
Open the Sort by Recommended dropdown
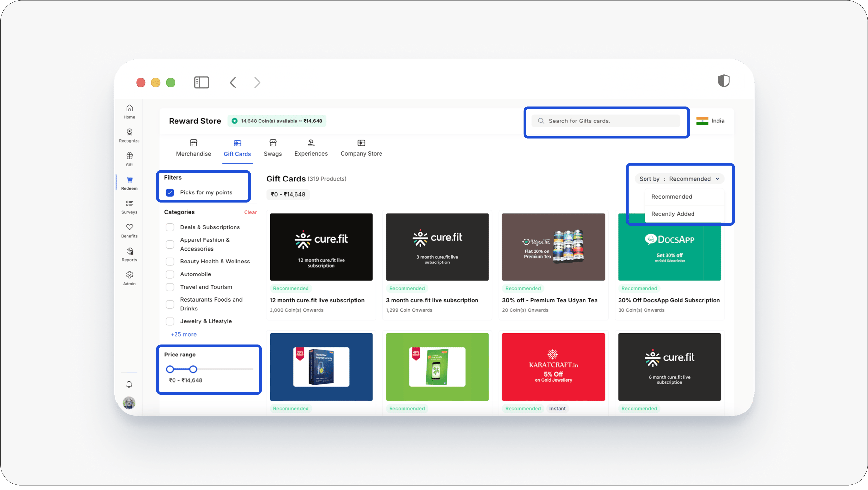679,179
